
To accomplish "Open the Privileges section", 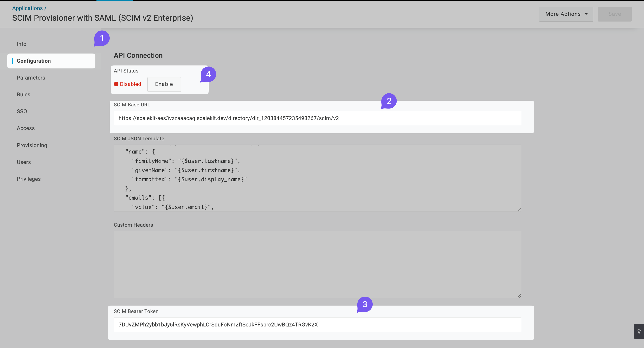I will point(29,179).
